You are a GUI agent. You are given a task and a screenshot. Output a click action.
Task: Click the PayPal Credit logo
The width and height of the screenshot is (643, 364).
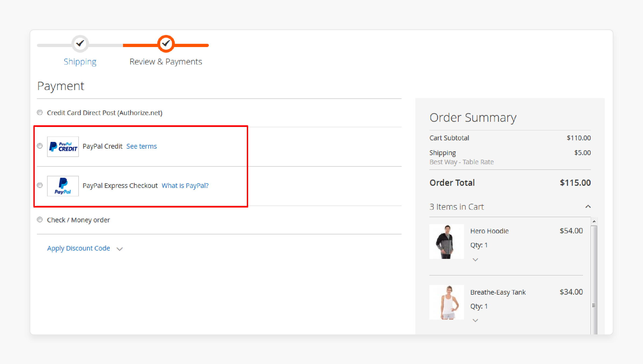click(x=63, y=146)
